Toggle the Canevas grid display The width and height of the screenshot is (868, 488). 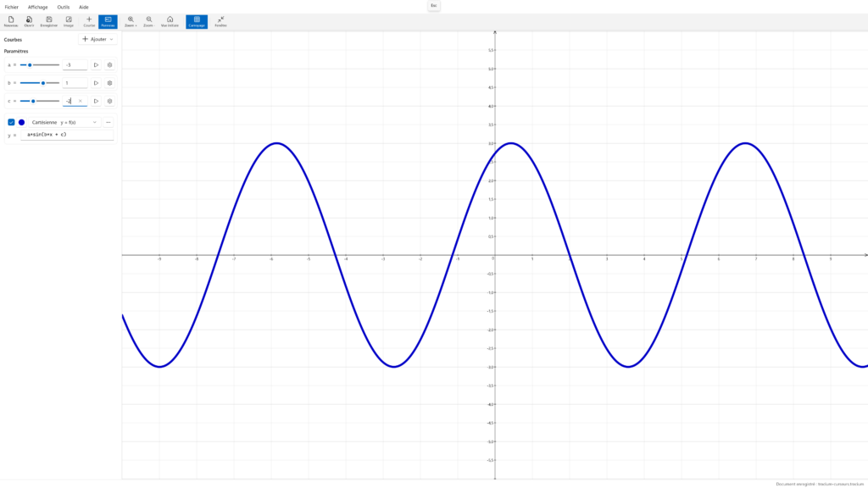[x=197, y=21]
